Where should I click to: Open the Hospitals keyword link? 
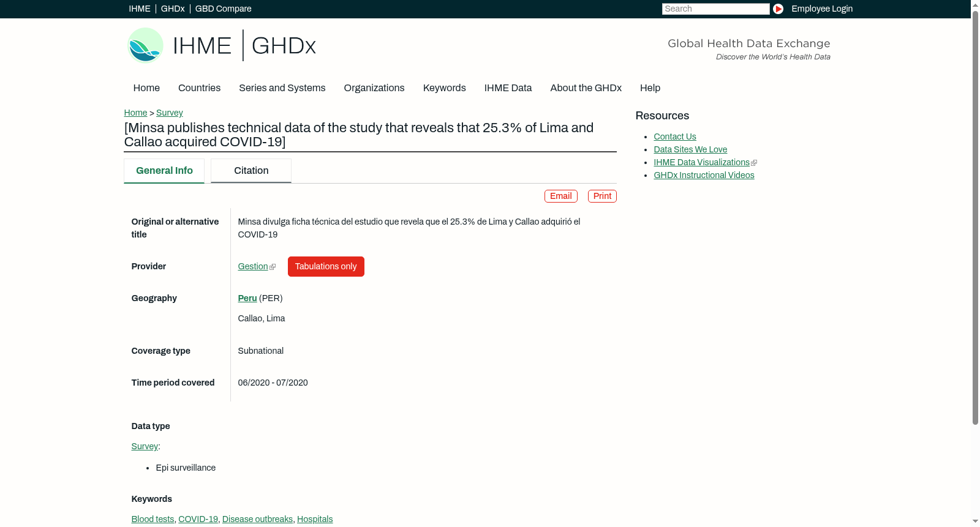tap(315, 519)
